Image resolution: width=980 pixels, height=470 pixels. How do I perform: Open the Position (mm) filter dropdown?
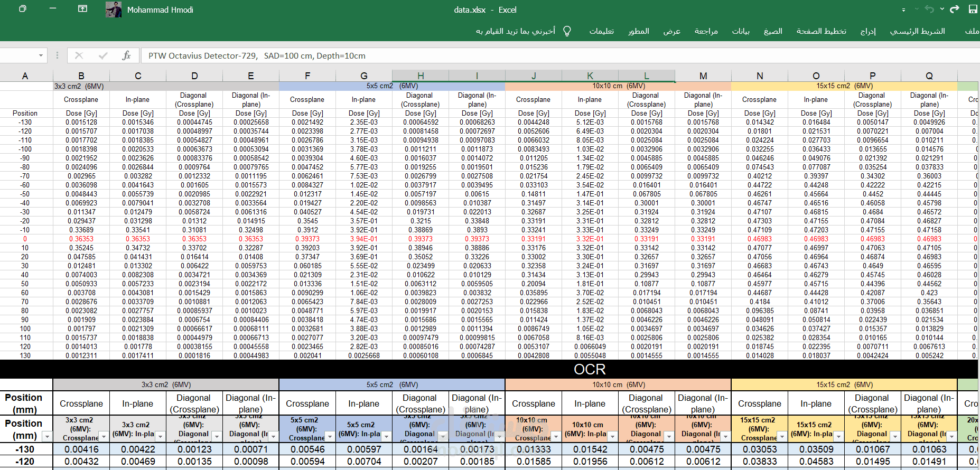point(47,436)
